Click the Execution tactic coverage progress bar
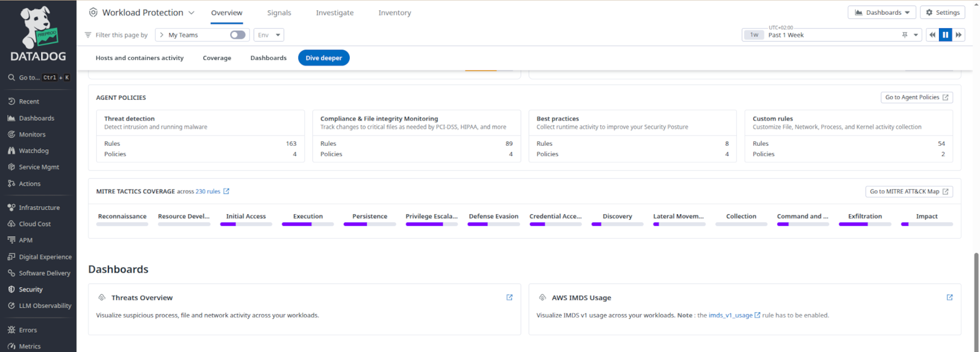Viewport: 980px width, 352px height. click(307, 224)
